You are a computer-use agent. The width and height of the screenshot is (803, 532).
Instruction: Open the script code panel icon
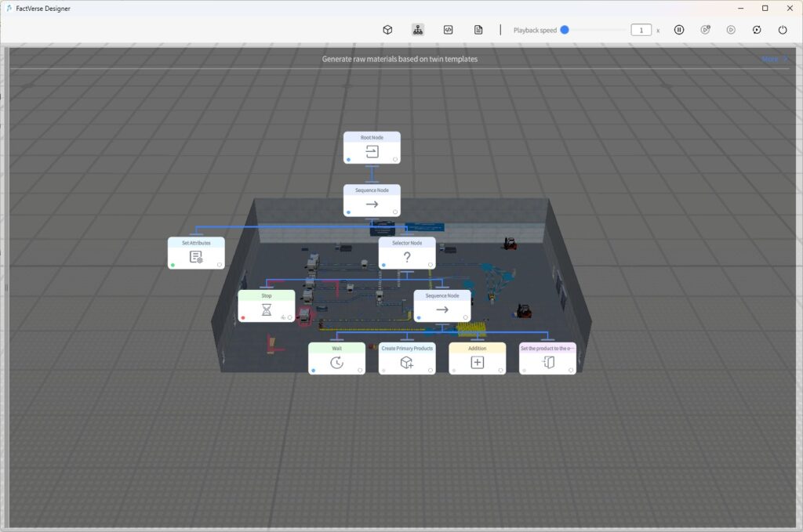[x=448, y=29]
